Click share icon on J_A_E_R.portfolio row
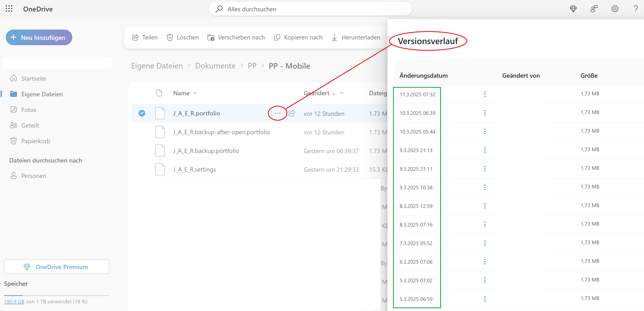 (292, 113)
